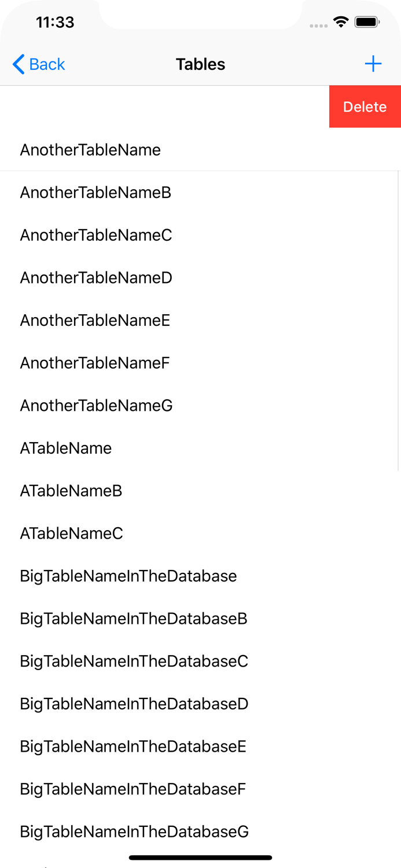
Task: Open the ATableNameC table
Action: [x=71, y=534]
